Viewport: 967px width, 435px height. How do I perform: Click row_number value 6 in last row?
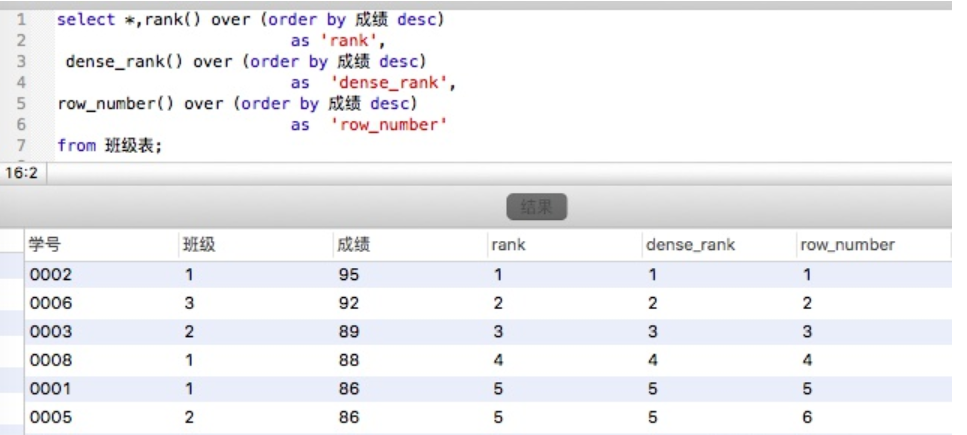click(807, 418)
